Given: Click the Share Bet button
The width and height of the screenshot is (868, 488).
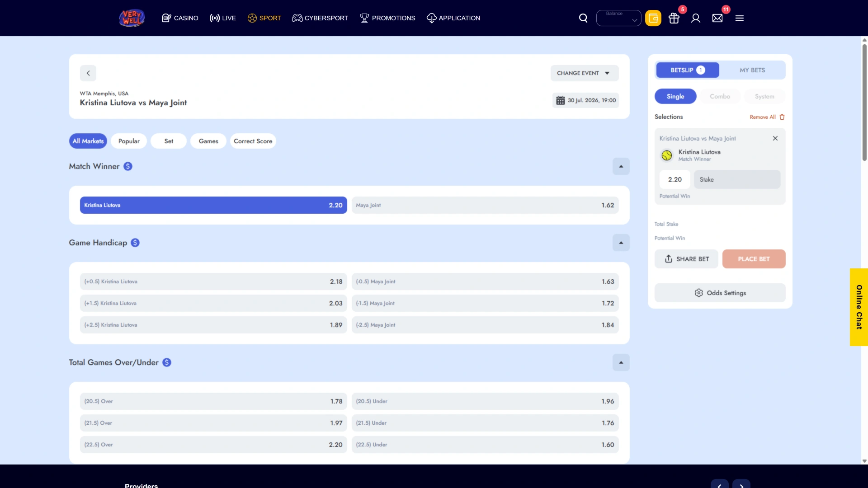Looking at the screenshot, I should [x=686, y=259].
